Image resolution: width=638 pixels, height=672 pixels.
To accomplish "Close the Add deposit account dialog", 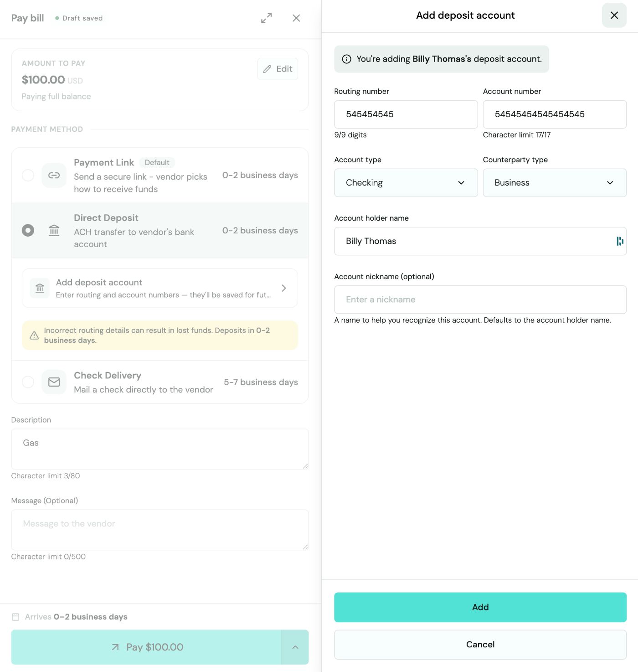I will coord(614,16).
